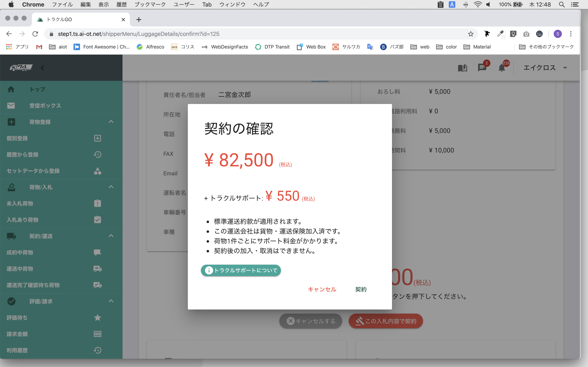
Task: Click the 履歴から登録 history icon
Action: 97,155
